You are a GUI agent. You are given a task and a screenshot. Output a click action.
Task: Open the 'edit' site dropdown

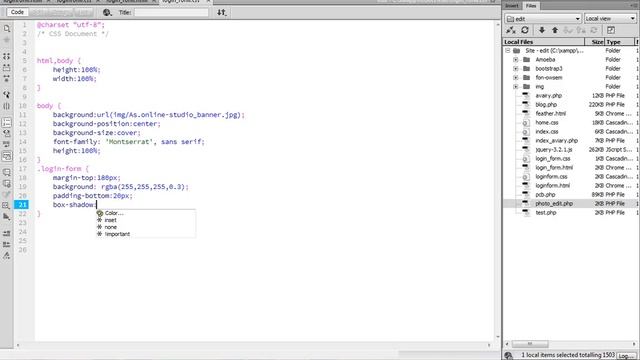(542, 19)
